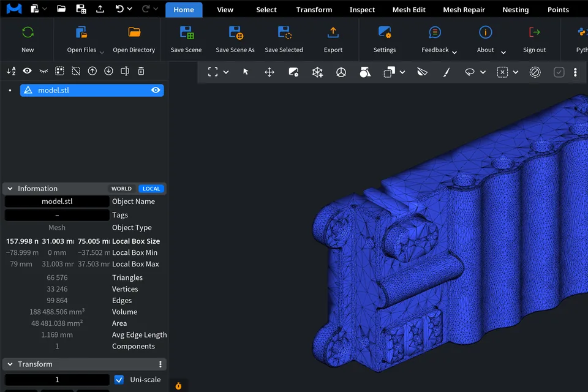This screenshot has width=588, height=392.
Task: Open the dropdown arrow beside Open Files
Action: (x=102, y=53)
